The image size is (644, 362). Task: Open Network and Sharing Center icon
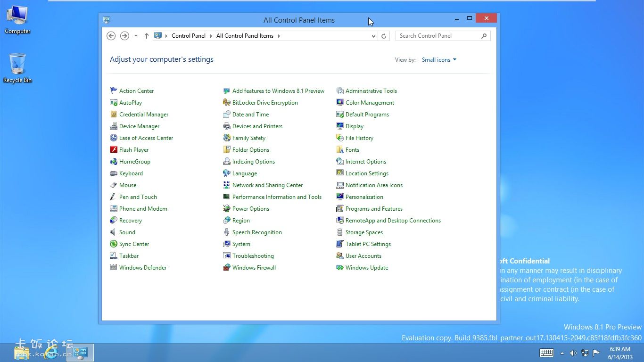pyautogui.click(x=226, y=185)
